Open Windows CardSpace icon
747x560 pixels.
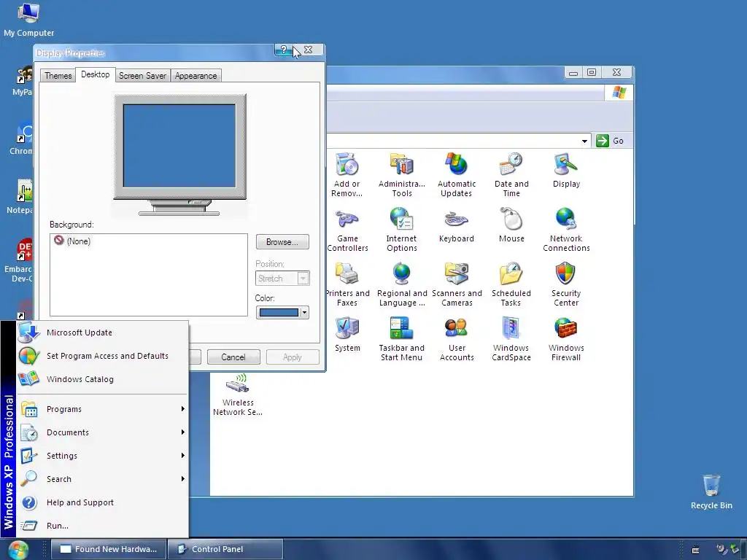tap(511, 339)
